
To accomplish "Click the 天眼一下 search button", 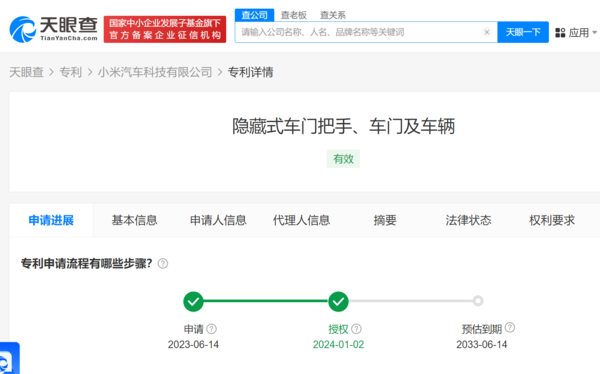I will [x=523, y=32].
